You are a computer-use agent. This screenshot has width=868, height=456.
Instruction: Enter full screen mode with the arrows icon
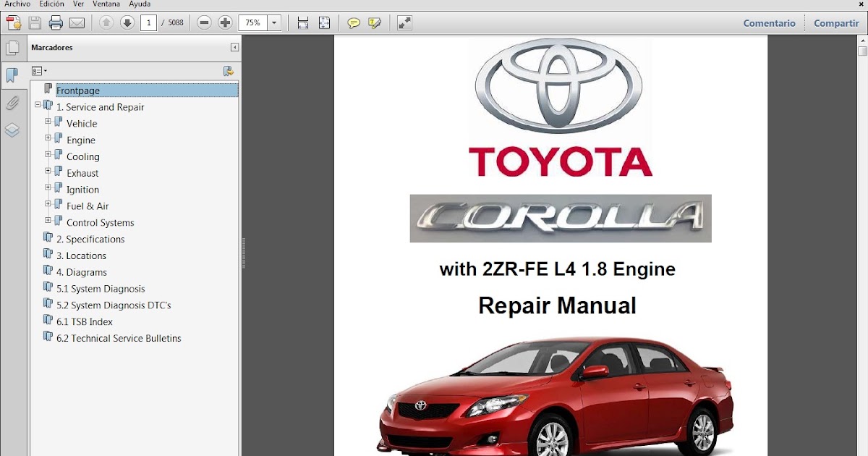click(x=404, y=22)
